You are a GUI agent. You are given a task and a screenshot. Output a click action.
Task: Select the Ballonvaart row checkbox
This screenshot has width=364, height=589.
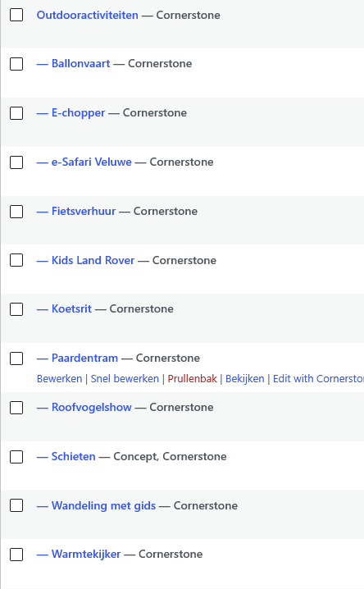click(x=16, y=64)
